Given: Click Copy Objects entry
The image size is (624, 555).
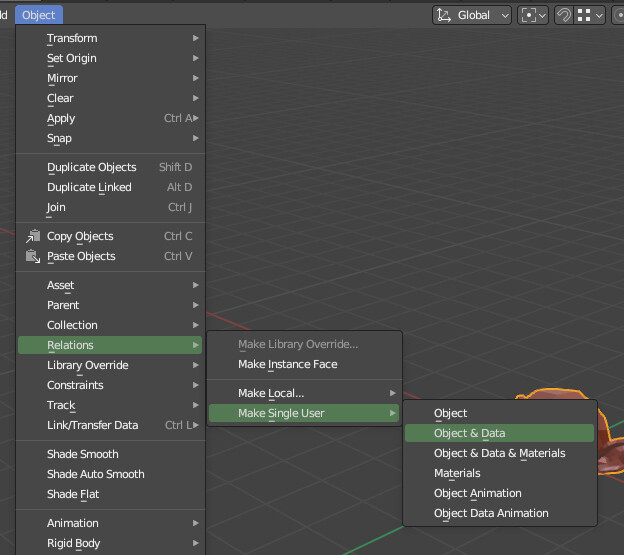Looking at the screenshot, I should [110, 236].
